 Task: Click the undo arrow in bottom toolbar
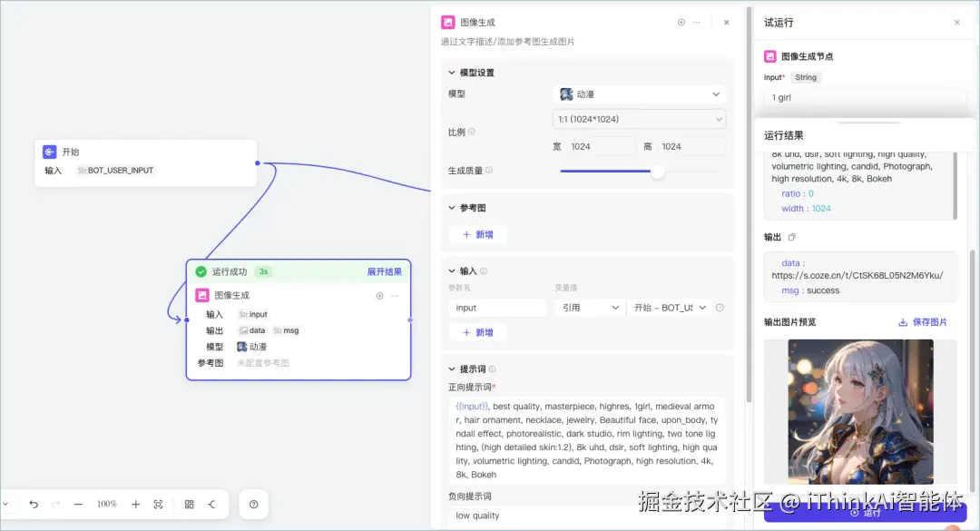point(34,504)
